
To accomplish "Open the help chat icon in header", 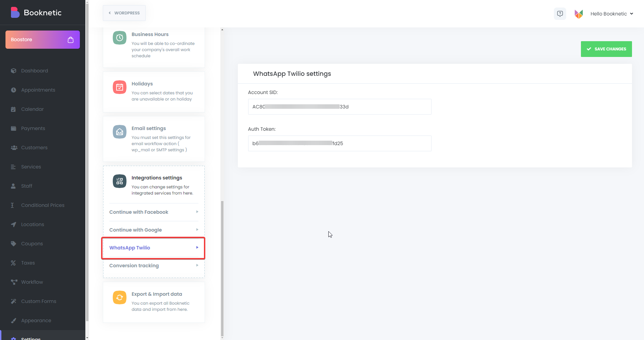I will [560, 14].
